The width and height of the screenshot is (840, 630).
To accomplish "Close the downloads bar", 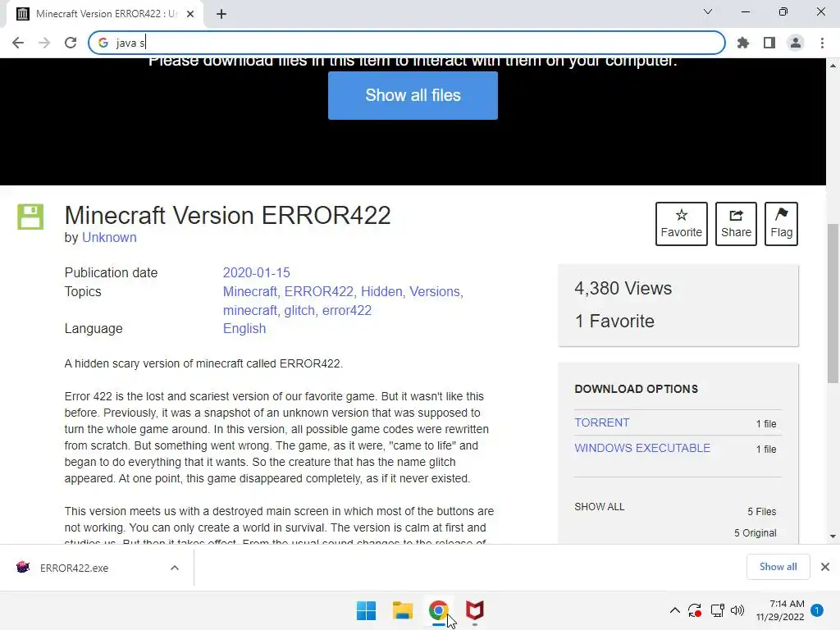I will (x=825, y=567).
